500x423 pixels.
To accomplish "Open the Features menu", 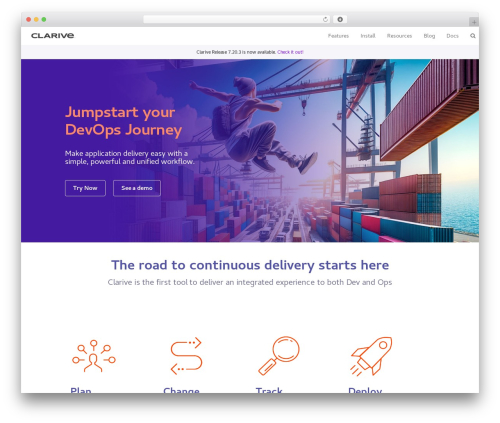I will coord(338,36).
